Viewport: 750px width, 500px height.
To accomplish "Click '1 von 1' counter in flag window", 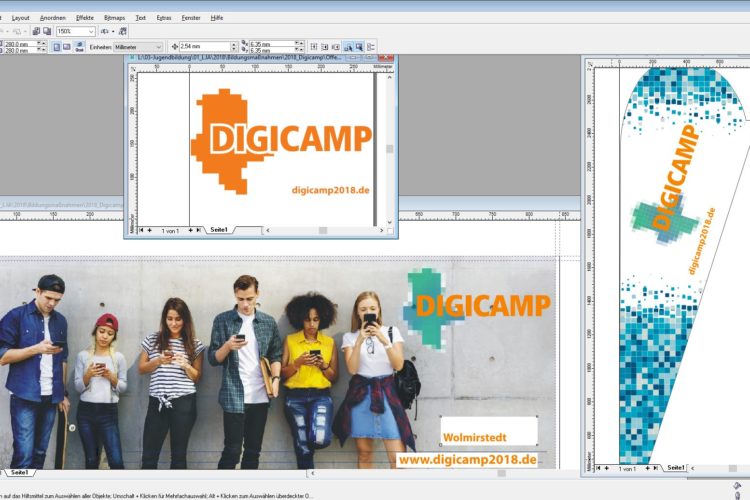I will (627, 469).
